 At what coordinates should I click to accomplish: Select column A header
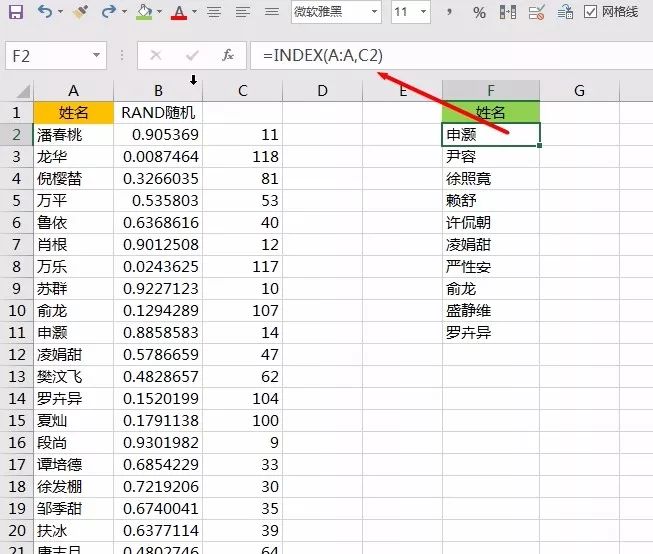pyautogui.click(x=73, y=90)
